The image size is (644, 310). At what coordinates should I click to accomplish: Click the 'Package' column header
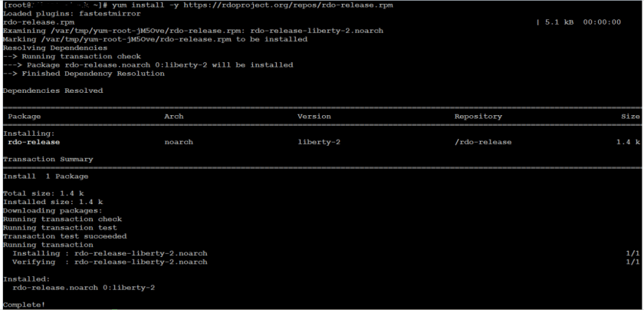tap(25, 117)
